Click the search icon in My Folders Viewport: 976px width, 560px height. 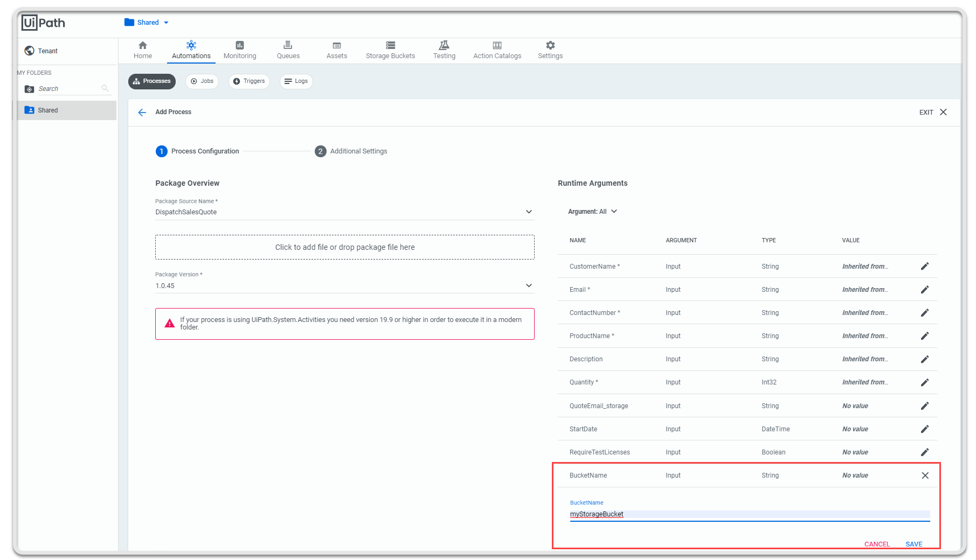105,88
